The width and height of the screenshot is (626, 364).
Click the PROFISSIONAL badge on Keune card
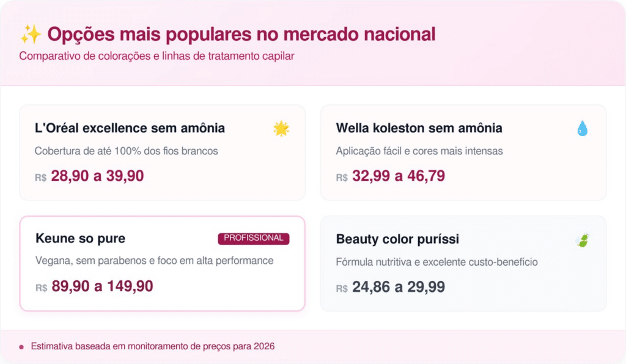click(x=253, y=238)
